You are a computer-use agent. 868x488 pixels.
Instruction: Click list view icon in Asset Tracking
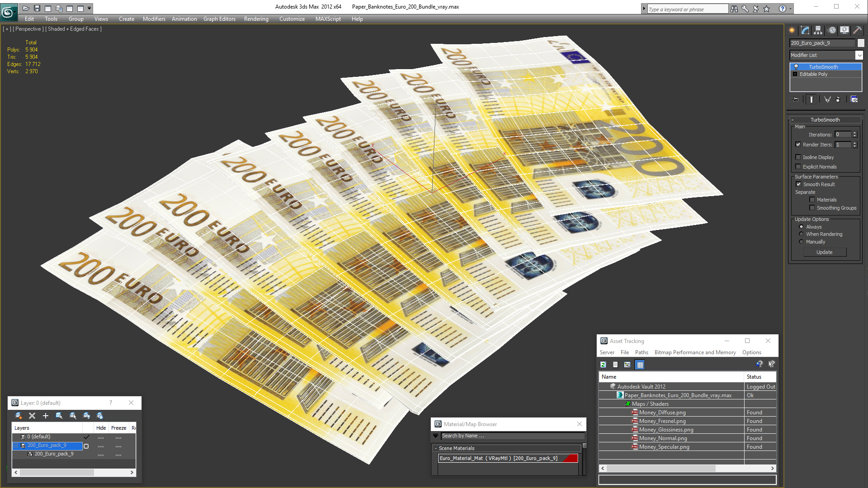(615, 365)
